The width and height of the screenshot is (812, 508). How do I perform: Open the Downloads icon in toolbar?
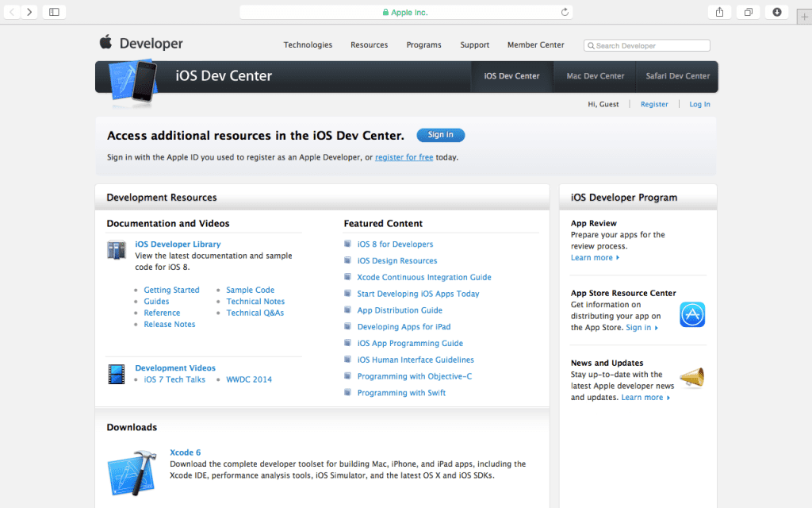coord(777,12)
